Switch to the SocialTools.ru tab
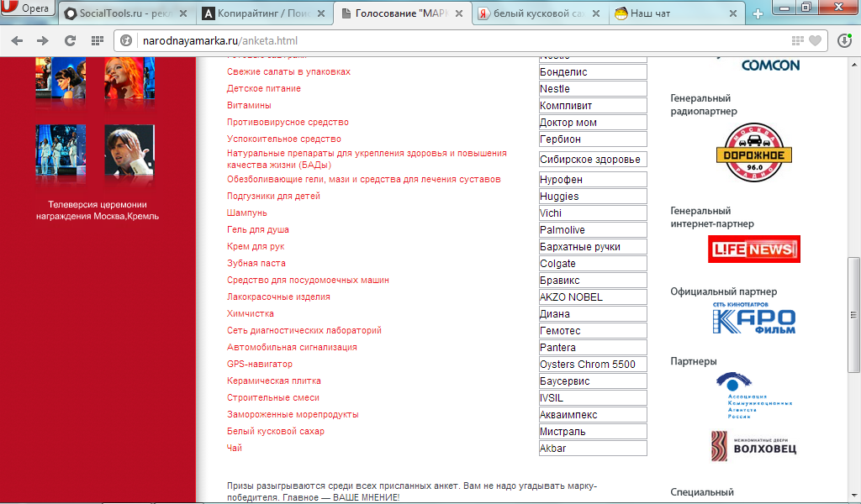Viewport: 861px width, 504px height. click(x=126, y=13)
